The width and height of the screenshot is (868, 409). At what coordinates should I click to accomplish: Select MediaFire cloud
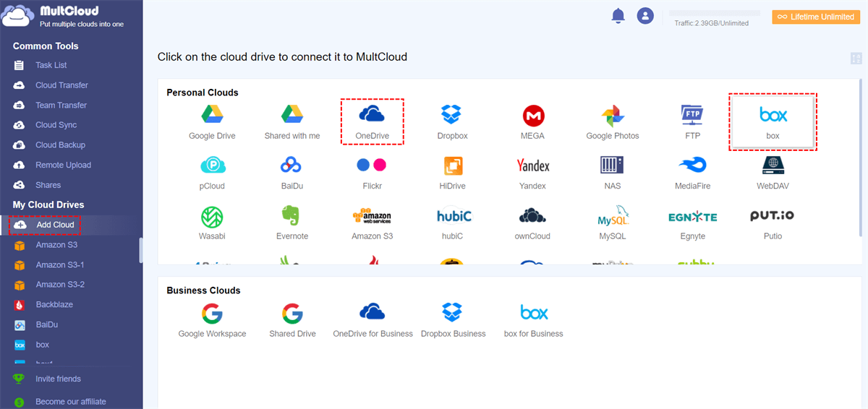(693, 172)
